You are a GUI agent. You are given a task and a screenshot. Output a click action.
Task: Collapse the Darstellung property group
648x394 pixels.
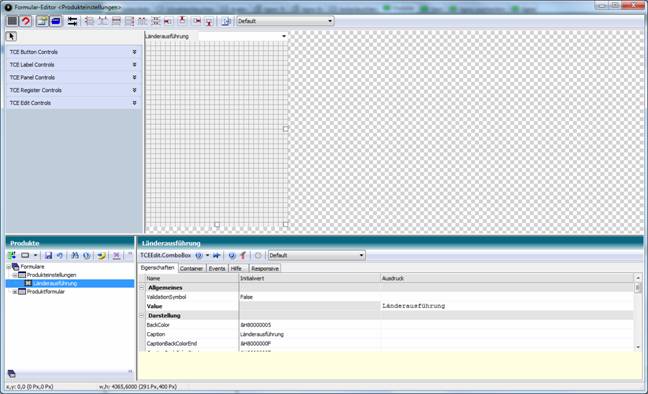coord(142,316)
